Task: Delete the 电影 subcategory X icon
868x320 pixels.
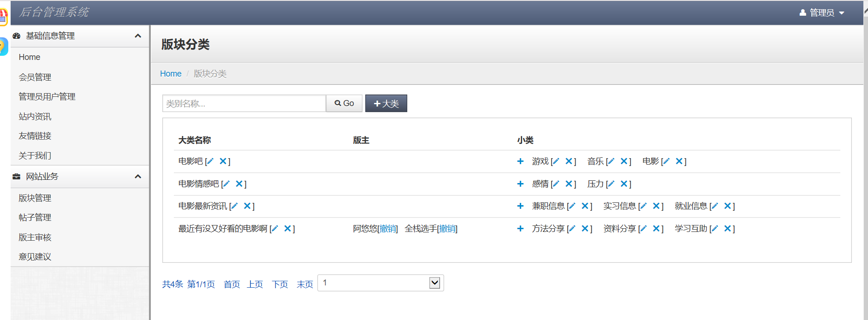Action: tap(679, 161)
